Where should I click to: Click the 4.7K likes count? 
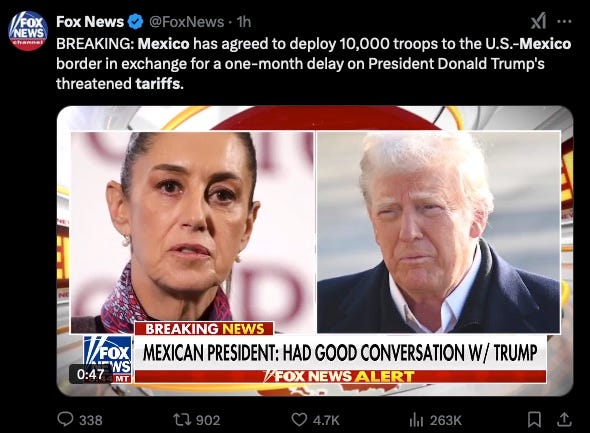pos(326,420)
